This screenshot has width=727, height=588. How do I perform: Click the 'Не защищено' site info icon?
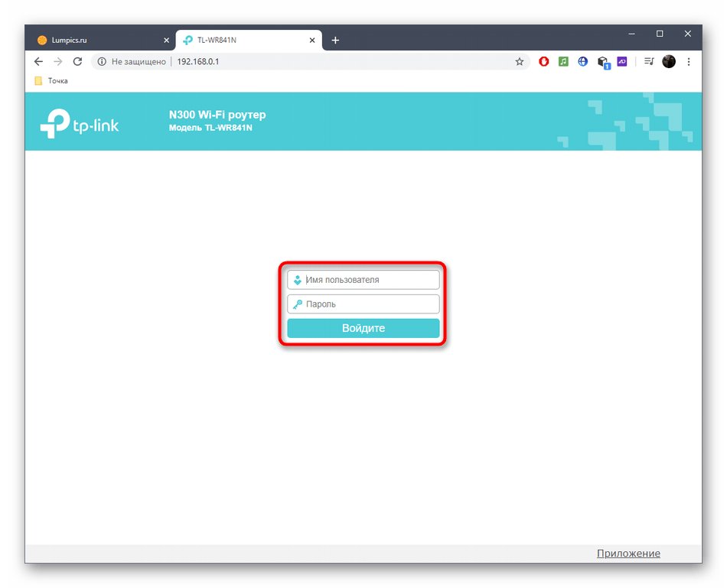102,62
